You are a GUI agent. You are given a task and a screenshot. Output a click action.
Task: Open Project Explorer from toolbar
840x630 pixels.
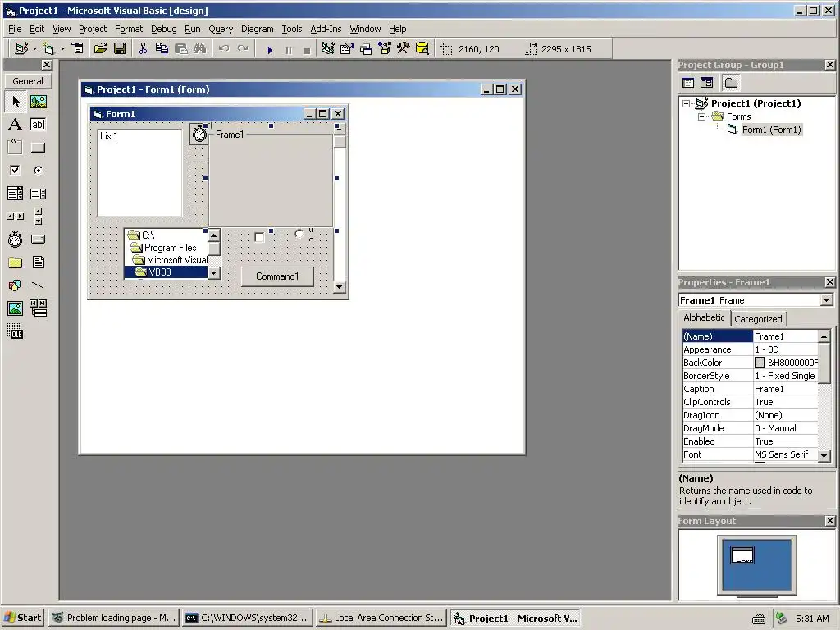[328, 48]
